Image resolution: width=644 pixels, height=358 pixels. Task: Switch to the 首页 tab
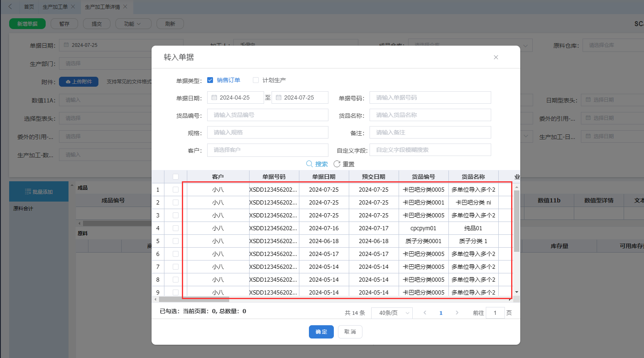click(x=29, y=7)
